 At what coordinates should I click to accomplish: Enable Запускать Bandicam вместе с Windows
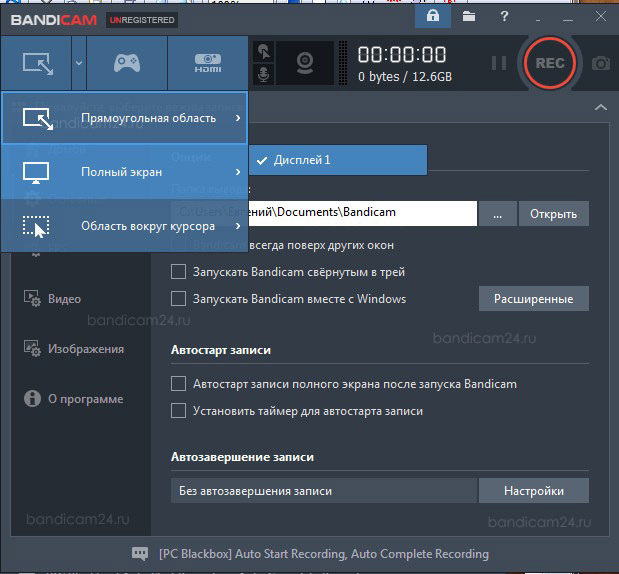178,298
